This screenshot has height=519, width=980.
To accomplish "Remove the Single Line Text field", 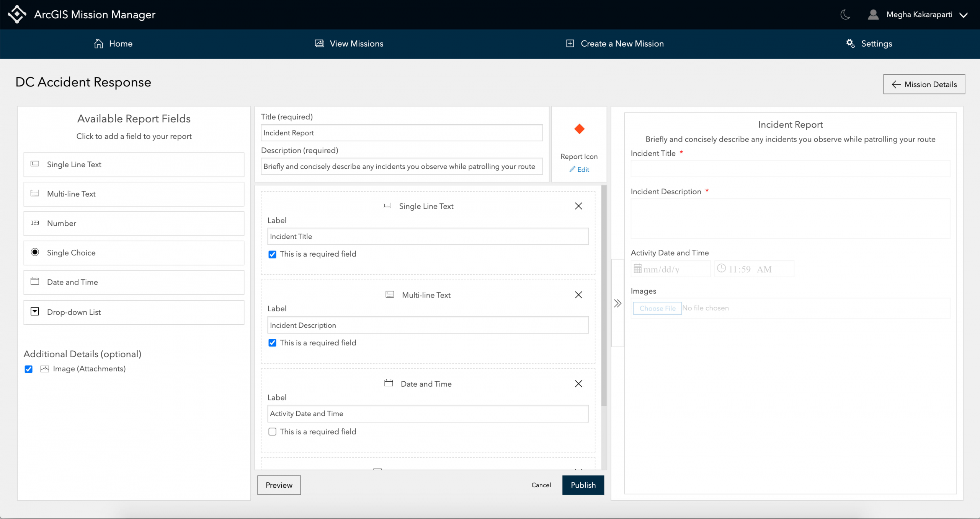I will pos(578,206).
